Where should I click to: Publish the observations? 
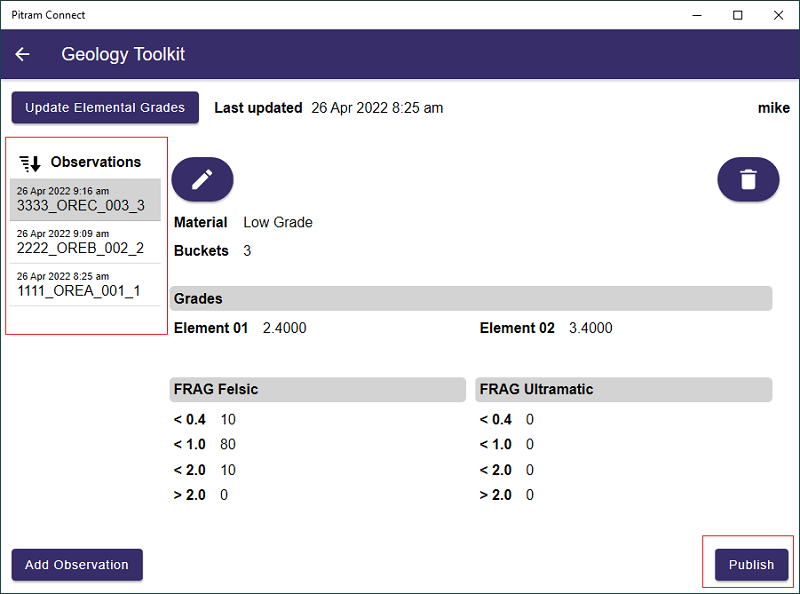click(751, 564)
